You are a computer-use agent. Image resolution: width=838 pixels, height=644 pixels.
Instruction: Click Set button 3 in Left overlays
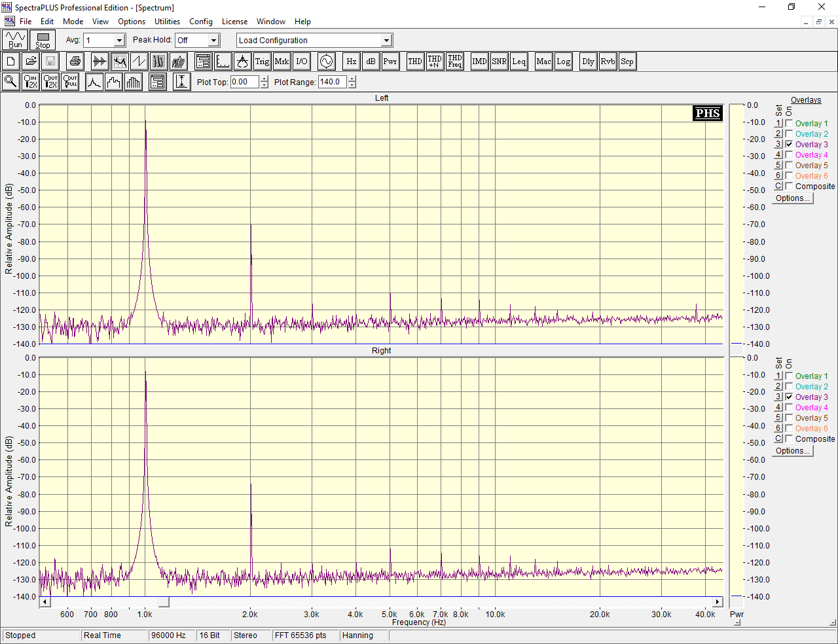click(778, 144)
